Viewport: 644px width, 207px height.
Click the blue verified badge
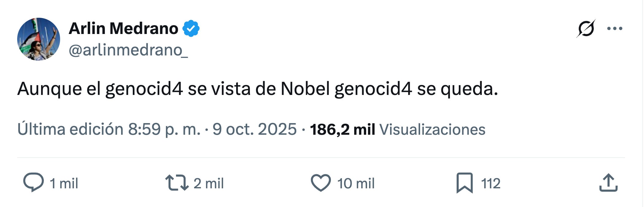pos(191,28)
